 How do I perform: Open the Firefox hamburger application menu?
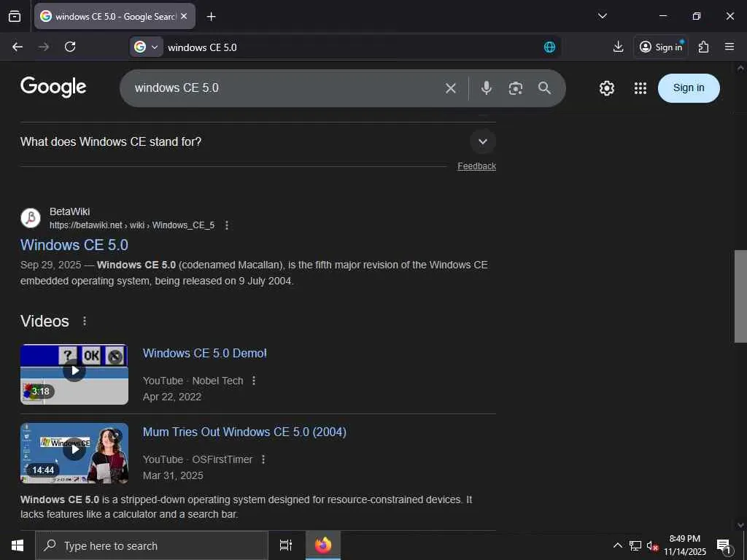click(x=729, y=47)
